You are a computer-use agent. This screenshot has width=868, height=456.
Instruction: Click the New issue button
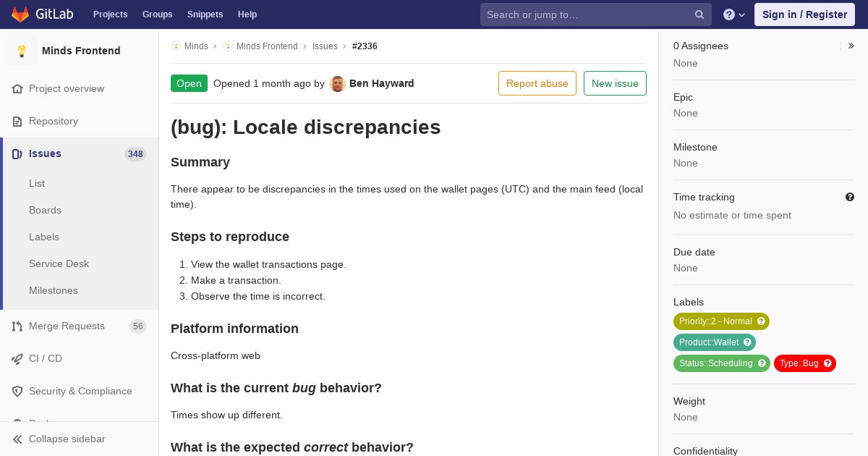pos(615,83)
